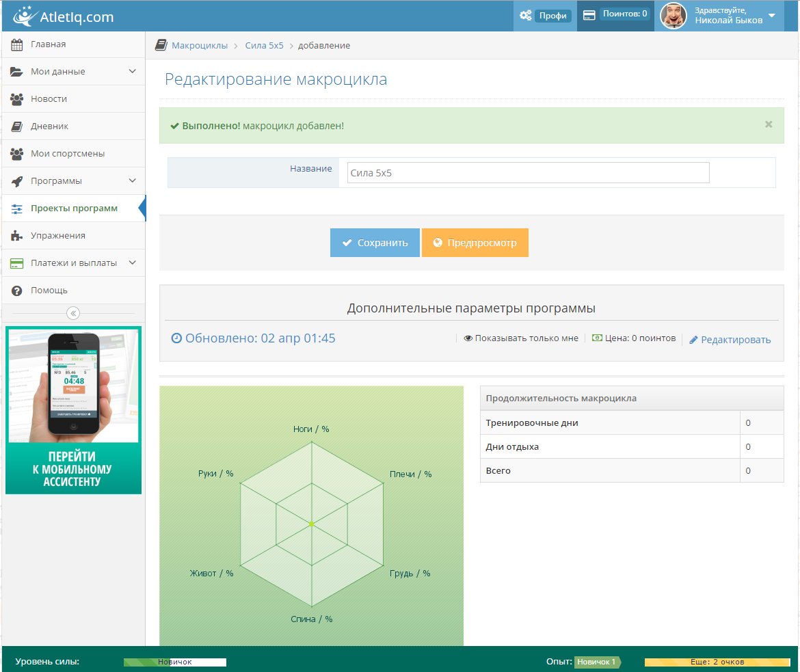Click the card icon beside Платежи и выплаты

tap(17, 263)
